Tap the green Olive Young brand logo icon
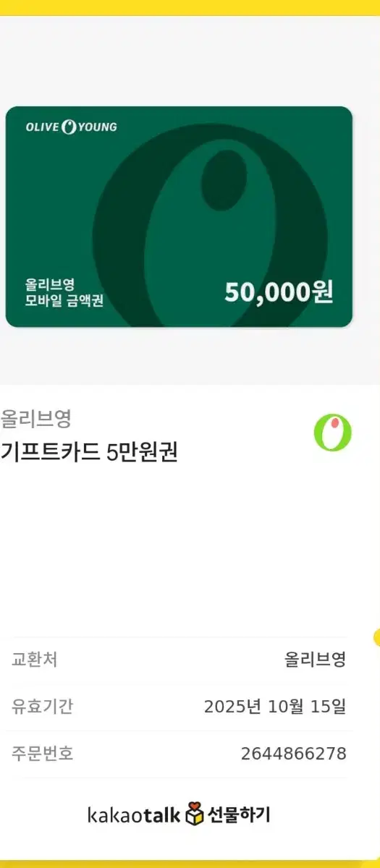Image resolution: width=380 pixels, height=868 pixels. (x=332, y=433)
